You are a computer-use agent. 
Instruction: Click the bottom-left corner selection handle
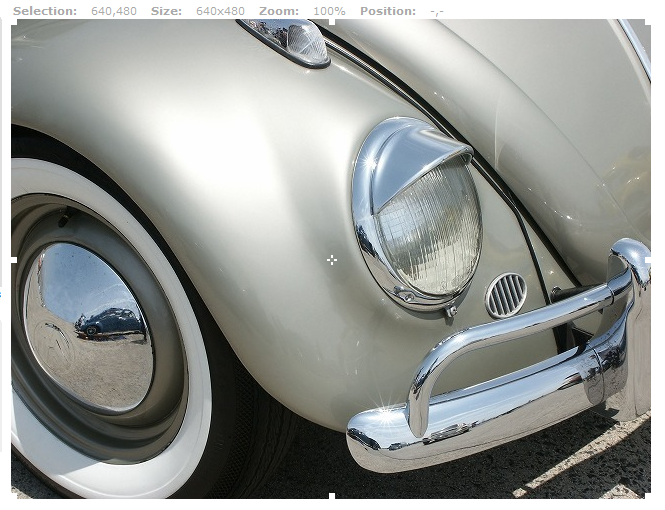click(x=14, y=496)
